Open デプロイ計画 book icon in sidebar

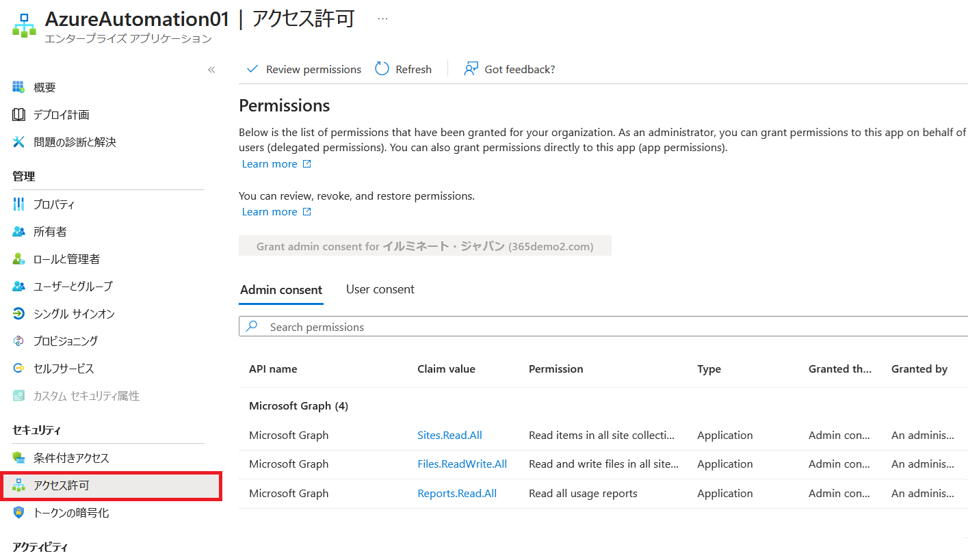pyautogui.click(x=18, y=114)
